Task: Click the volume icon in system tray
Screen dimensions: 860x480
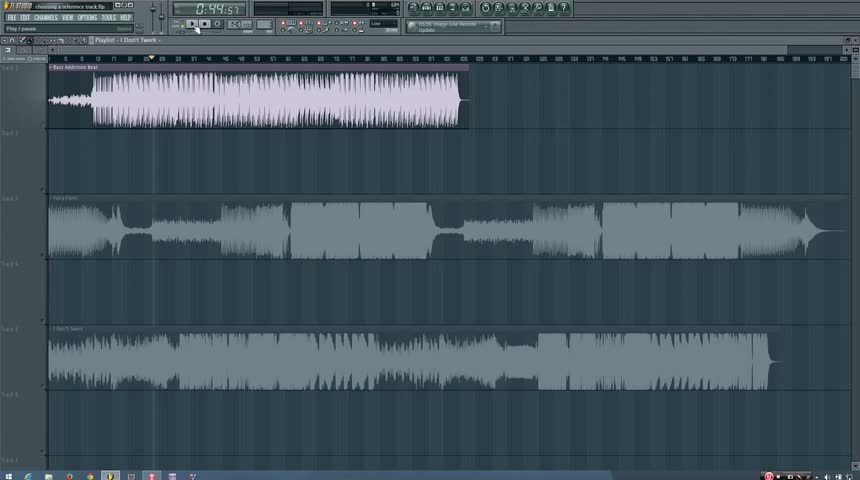Action: (827, 476)
